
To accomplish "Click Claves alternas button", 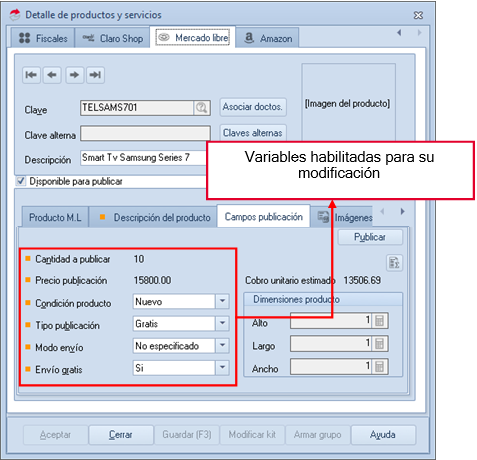I will (253, 133).
